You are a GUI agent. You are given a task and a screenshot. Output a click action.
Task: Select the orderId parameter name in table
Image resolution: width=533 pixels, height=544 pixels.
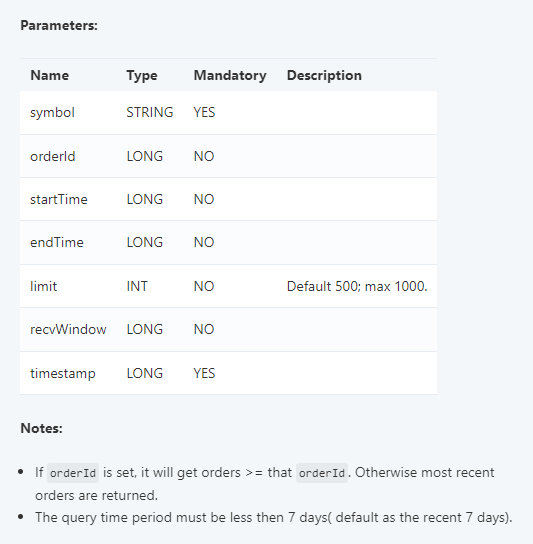(x=53, y=156)
